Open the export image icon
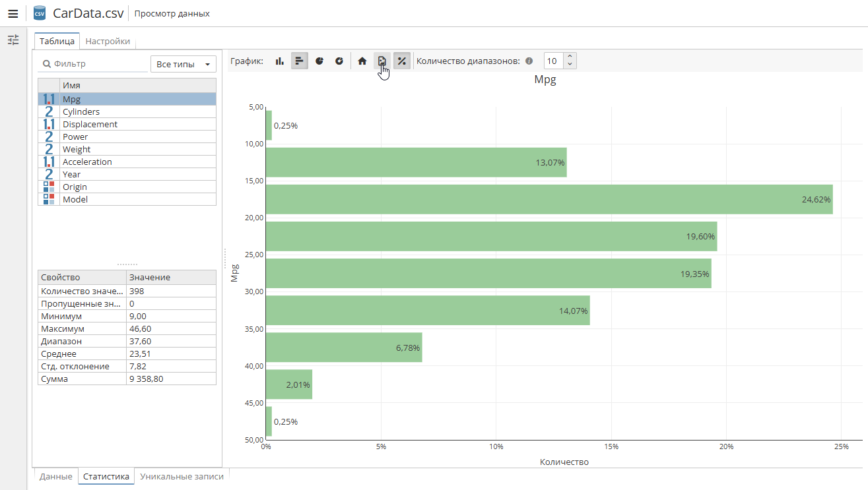 coord(382,61)
